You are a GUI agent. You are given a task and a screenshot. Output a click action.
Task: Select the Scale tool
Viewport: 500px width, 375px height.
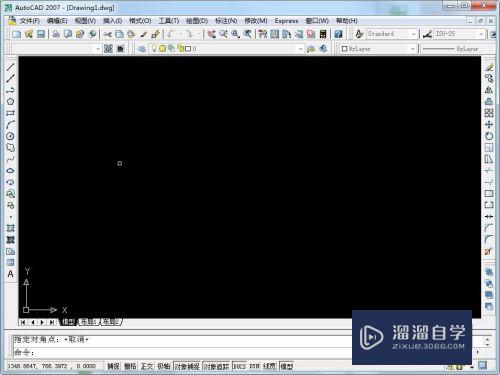[x=489, y=148]
